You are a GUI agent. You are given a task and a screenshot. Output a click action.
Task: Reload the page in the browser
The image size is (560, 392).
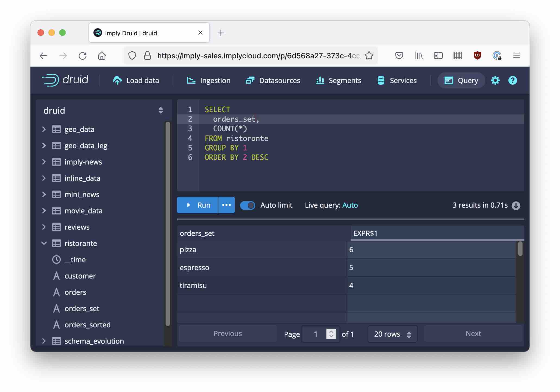(x=83, y=56)
